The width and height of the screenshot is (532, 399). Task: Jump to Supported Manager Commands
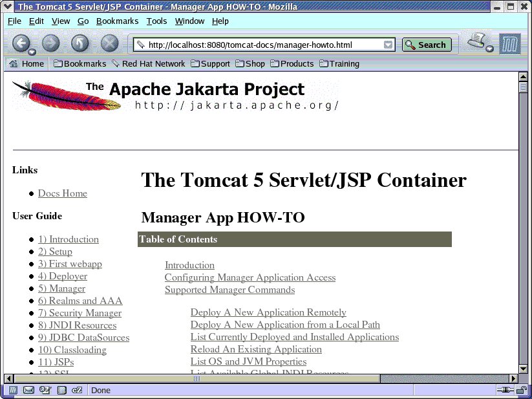coord(229,290)
